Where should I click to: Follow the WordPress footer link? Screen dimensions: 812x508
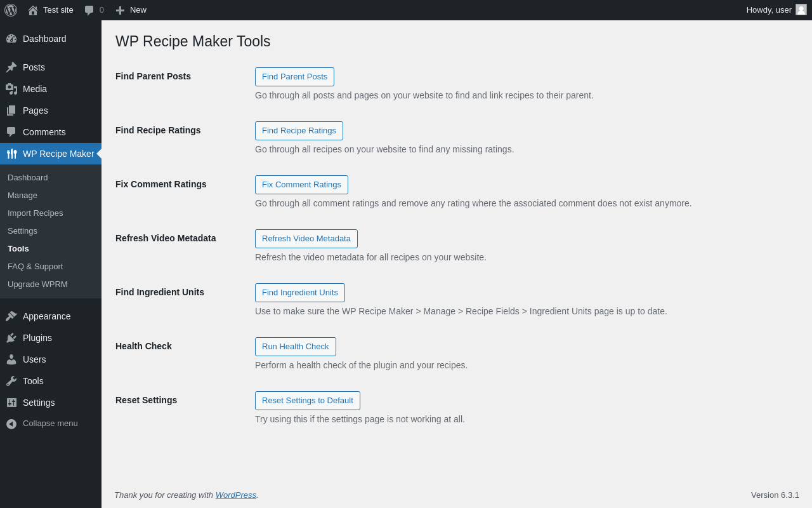click(236, 495)
